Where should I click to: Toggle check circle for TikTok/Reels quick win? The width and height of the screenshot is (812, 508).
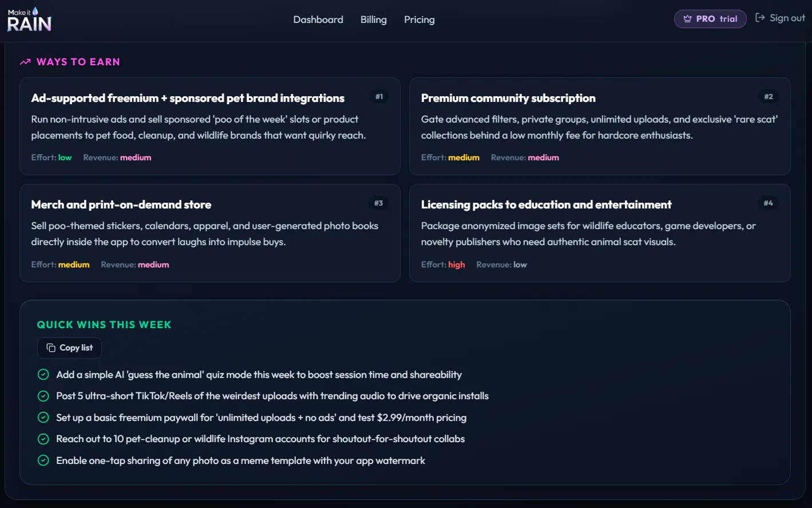tap(43, 396)
